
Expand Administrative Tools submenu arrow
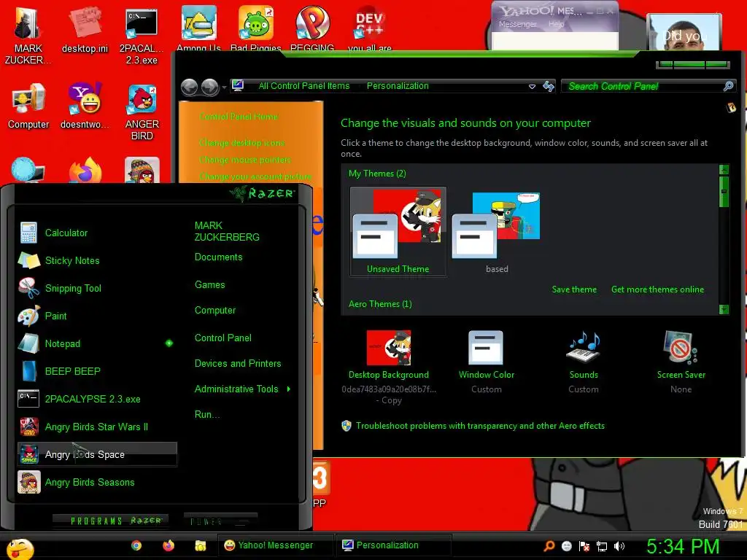pyautogui.click(x=289, y=389)
